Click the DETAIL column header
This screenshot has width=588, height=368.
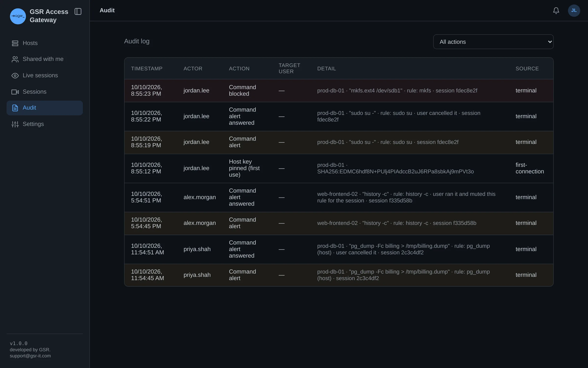click(326, 69)
